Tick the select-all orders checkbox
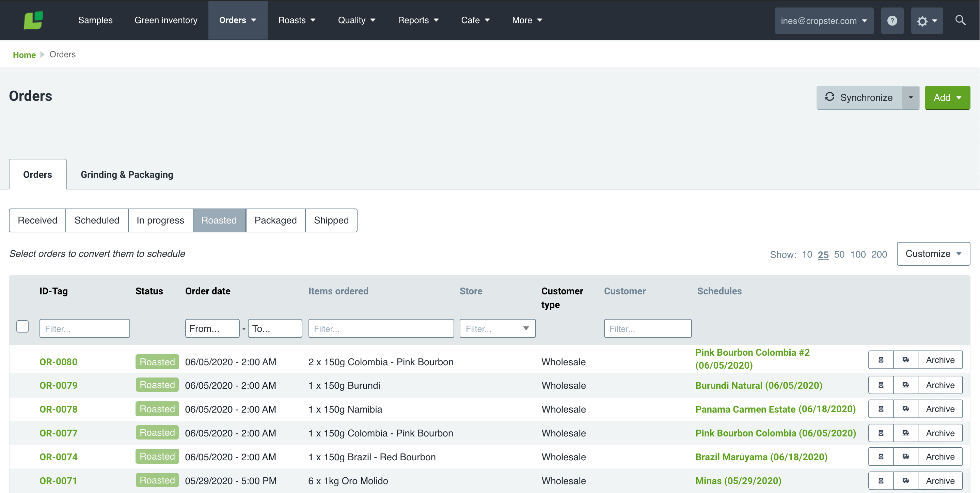Image resolution: width=980 pixels, height=493 pixels. [x=22, y=326]
